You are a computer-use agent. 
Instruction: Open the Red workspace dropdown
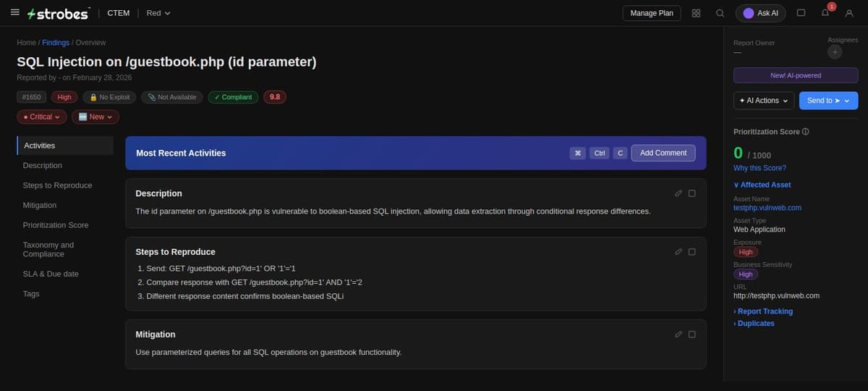pos(158,13)
